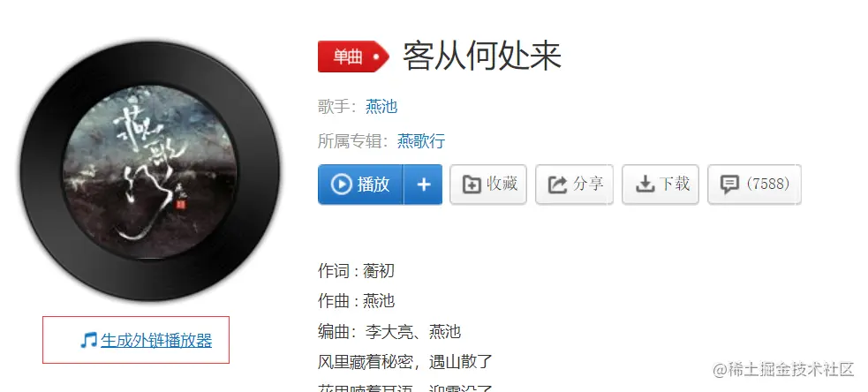
Task: Click the folder-plus icon for 收藏
Action: pos(472,185)
